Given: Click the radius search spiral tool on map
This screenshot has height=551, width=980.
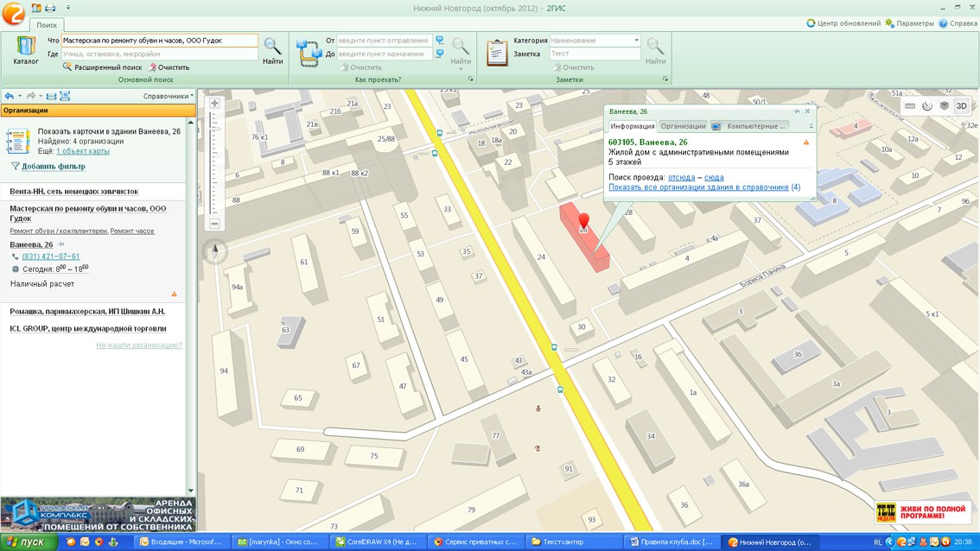Looking at the screenshot, I should pos(927,105).
